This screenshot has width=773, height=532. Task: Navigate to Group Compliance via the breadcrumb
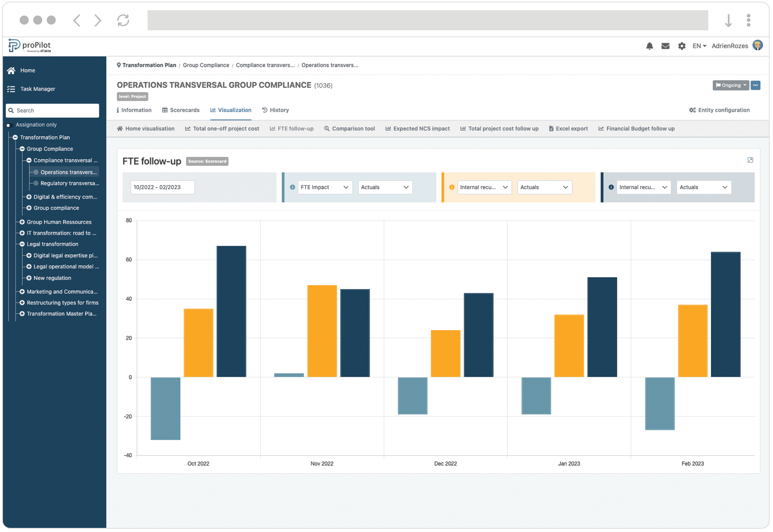click(206, 65)
